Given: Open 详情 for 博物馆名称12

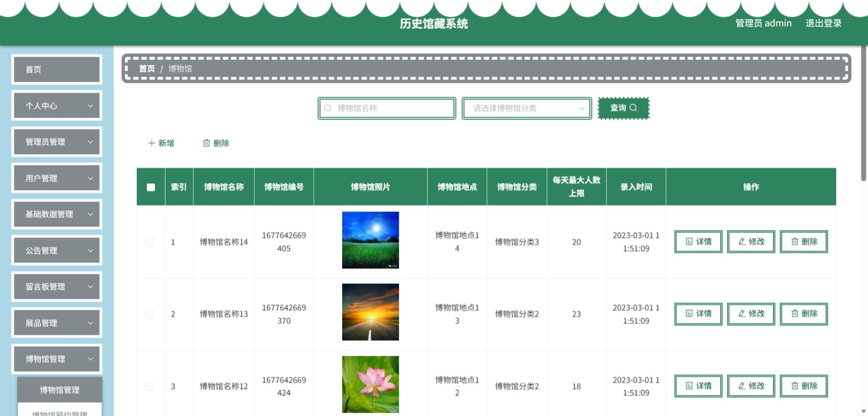Looking at the screenshot, I should [698, 386].
